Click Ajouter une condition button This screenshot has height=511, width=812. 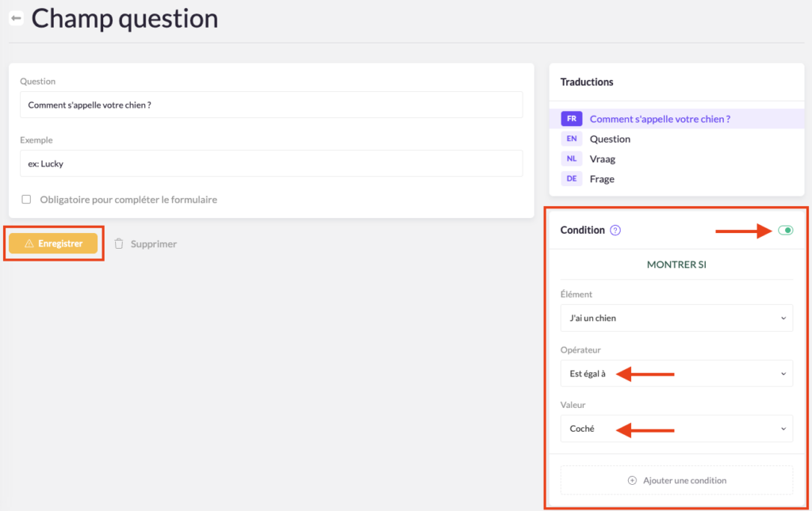pyautogui.click(x=676, y=480)
